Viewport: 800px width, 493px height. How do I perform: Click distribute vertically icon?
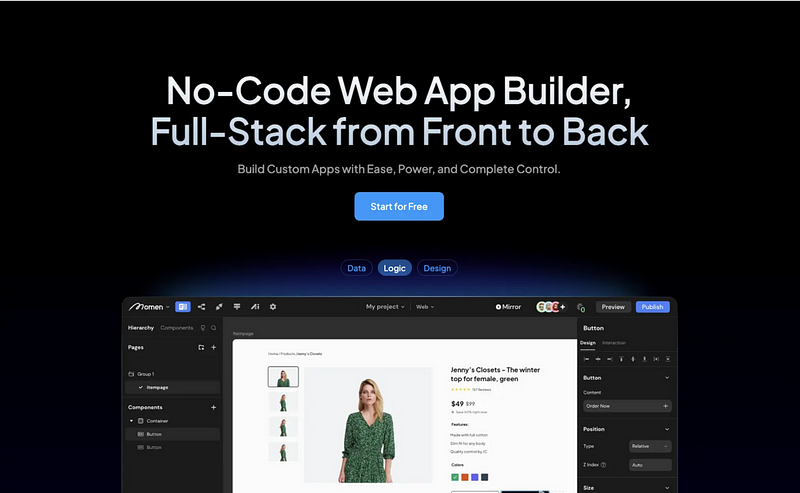pyautogui.click(x=668, y=359)
